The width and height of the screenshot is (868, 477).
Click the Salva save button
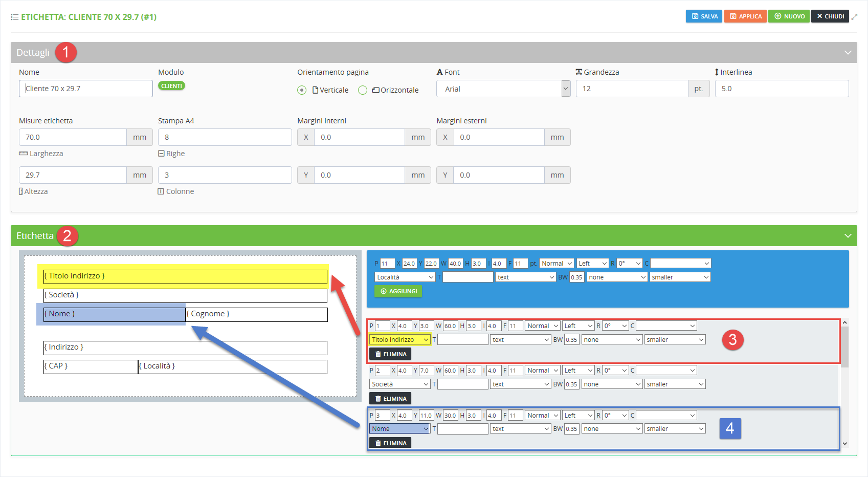coord(704,16)
